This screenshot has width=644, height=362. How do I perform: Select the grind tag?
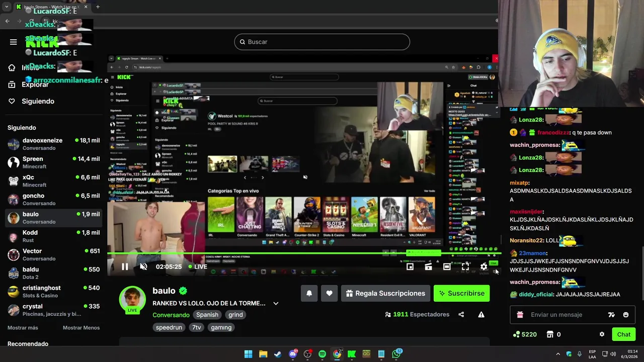[235, 315]
